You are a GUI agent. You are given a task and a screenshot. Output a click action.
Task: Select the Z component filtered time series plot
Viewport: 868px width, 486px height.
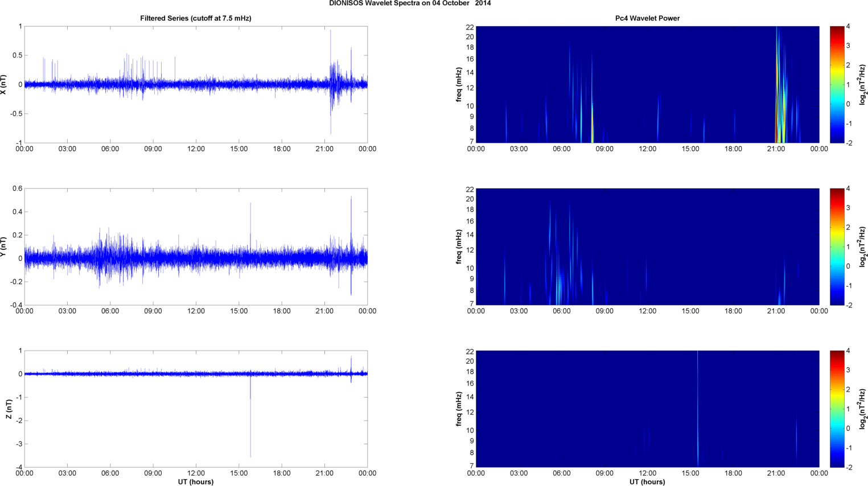[x=196, y=409]
